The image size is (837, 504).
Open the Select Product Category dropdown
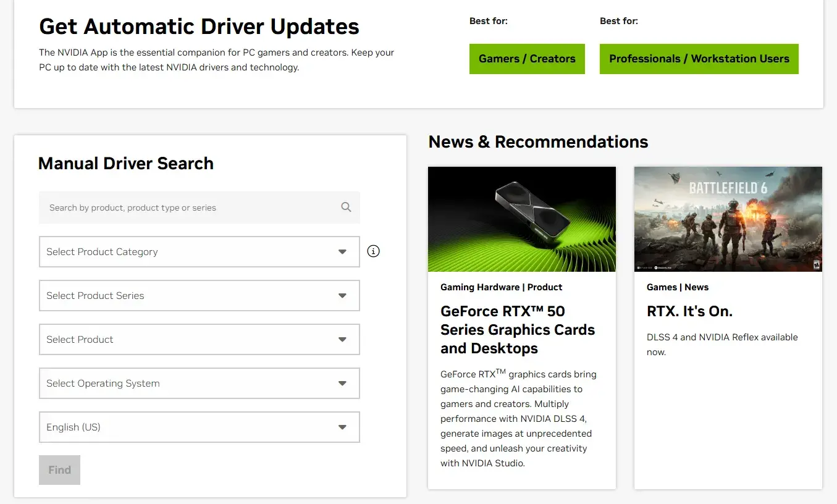click(x=199, y=251)
